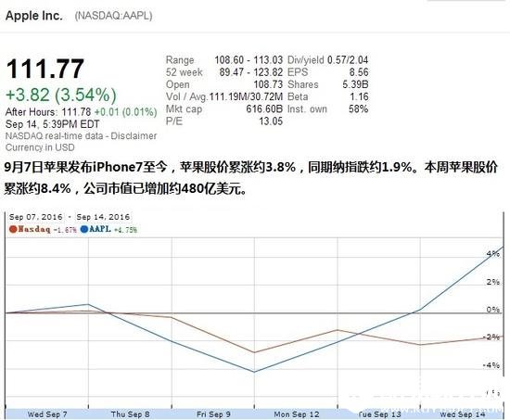Click the +3.82 (3.54%) change value
Screen dimensions: 510x420
click(x=61, y=95)
